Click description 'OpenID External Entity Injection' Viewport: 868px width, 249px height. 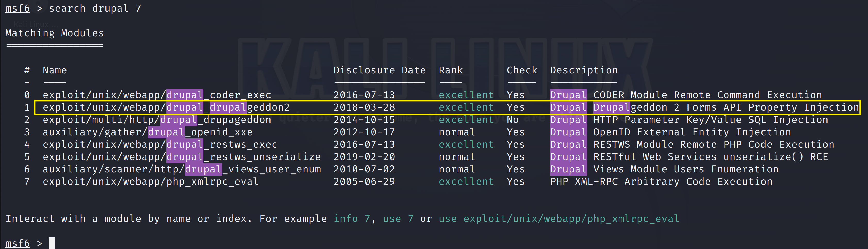tap(692, 132)
